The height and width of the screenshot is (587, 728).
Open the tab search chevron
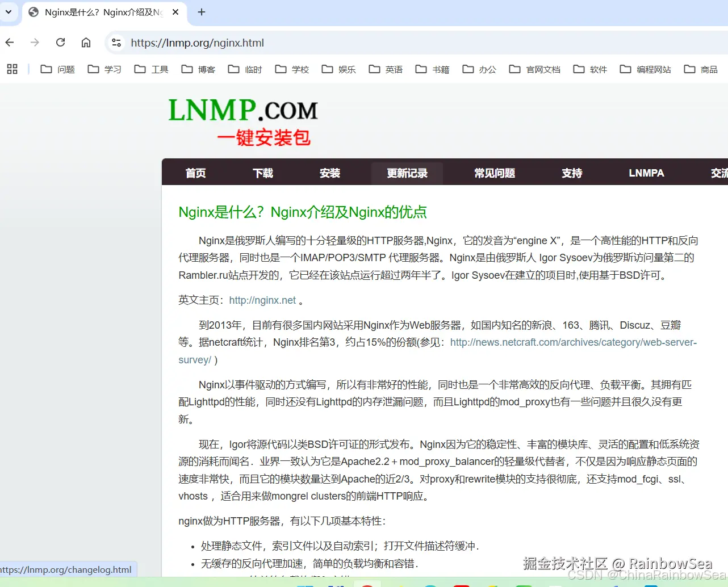pyautogui.click(x=7, y=11)
